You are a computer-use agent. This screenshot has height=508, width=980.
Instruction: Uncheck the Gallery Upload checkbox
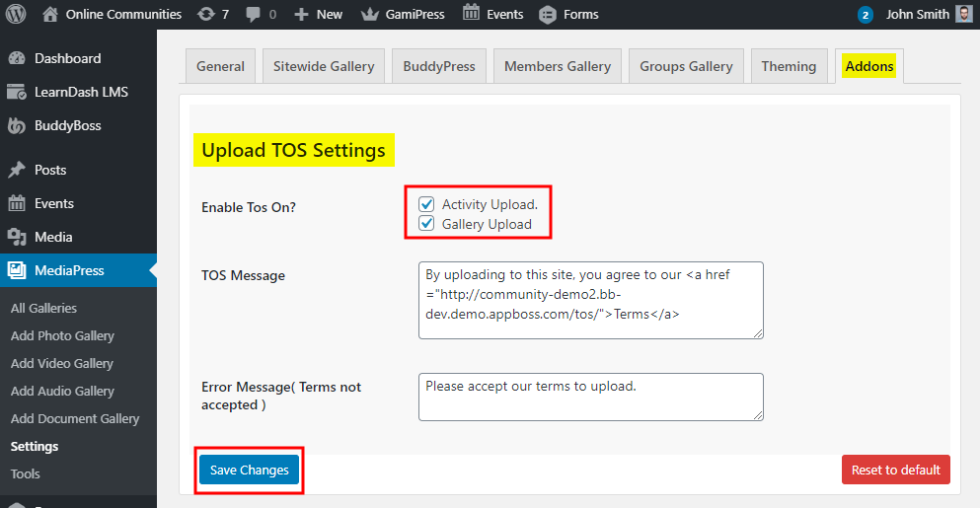(426, 224)
